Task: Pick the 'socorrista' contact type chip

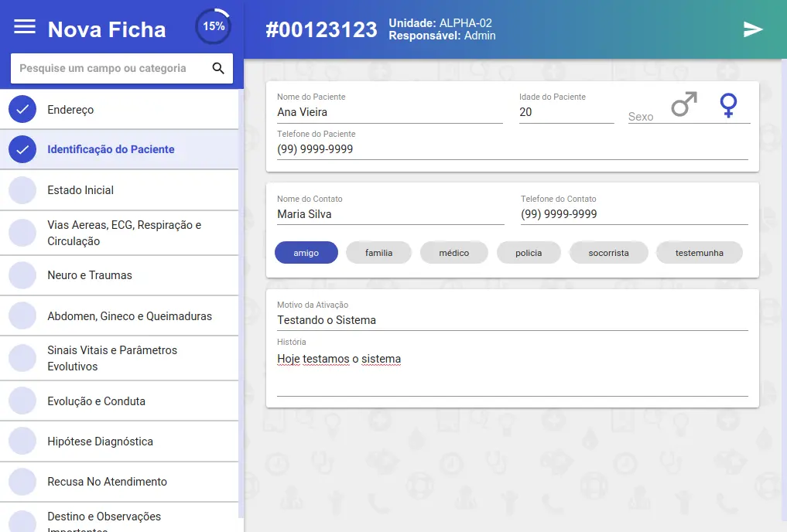Action: coord(608,253)
